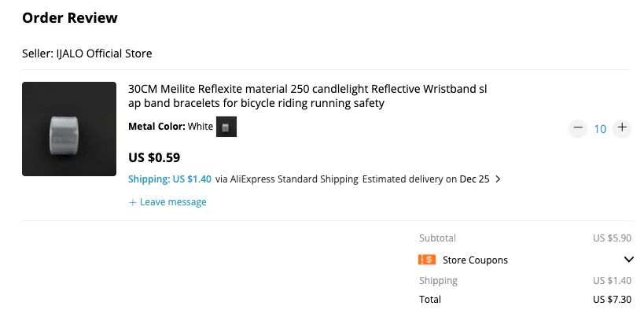Click the blue Shipping: US $1.40 link
The height and width of the screenshot is (317, 644).
click(170, 179)
